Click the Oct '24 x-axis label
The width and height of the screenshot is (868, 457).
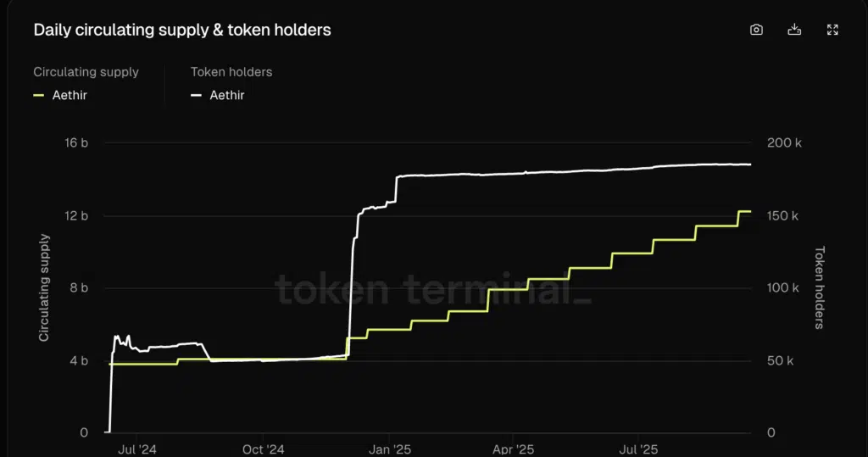pyautogui.click(x=263, y=449)
